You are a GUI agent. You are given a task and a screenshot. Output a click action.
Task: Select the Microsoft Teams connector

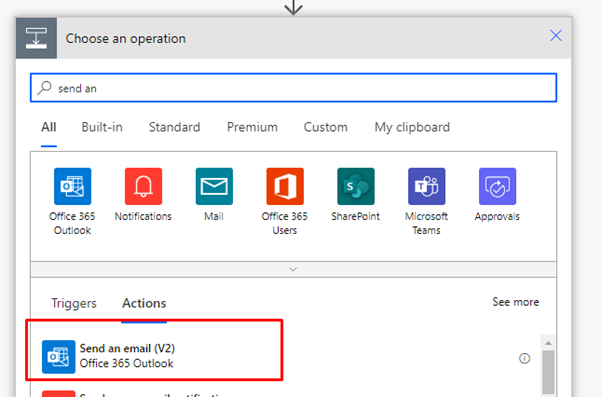427,202
